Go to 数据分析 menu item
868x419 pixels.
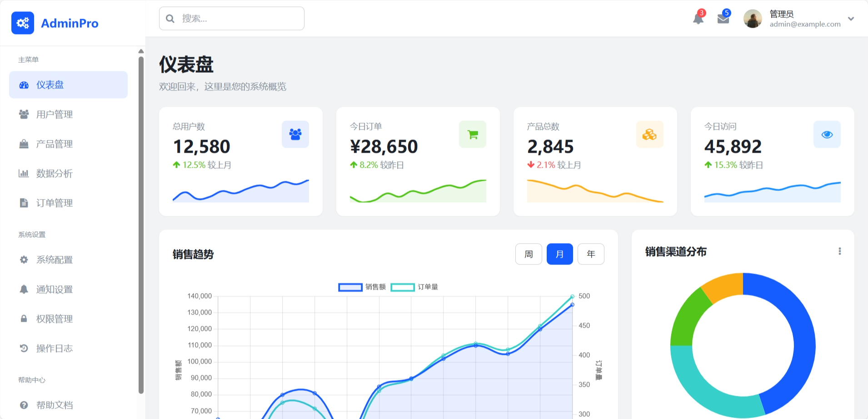pyautogui.click(x=55, y=174)
